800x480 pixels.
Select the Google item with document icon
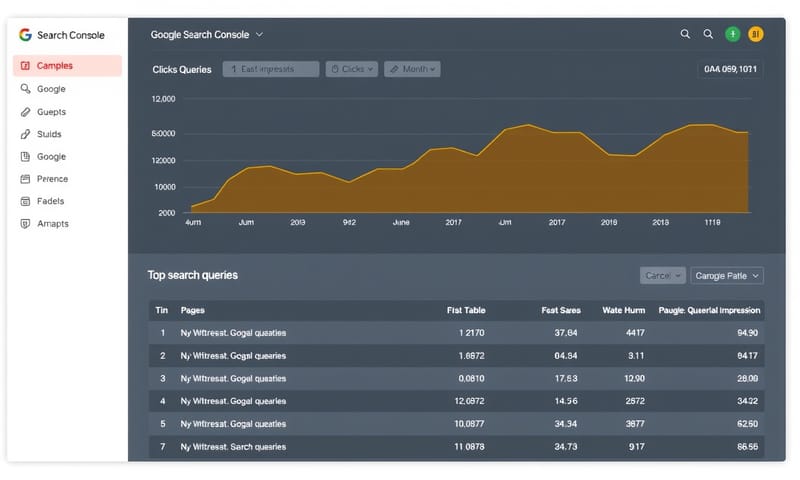[x=50, y=157]
